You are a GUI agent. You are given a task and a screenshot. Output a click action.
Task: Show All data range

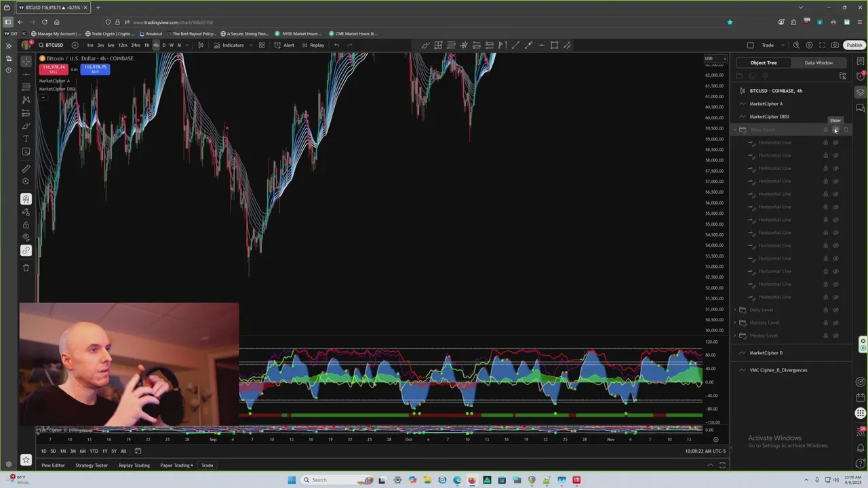[123, 451]
